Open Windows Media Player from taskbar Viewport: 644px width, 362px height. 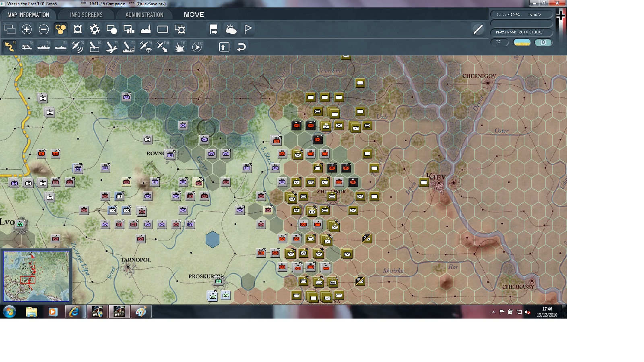coord(53,312)
